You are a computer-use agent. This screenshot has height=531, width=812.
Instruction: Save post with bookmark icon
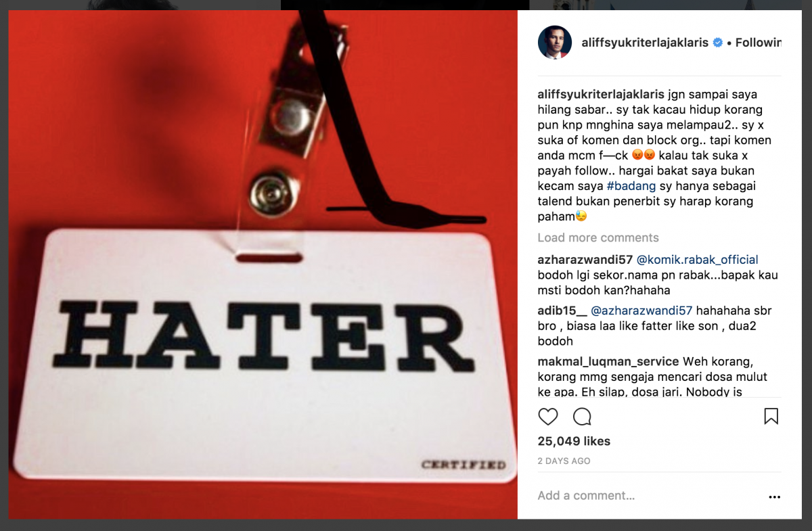(x=771, y=416)
